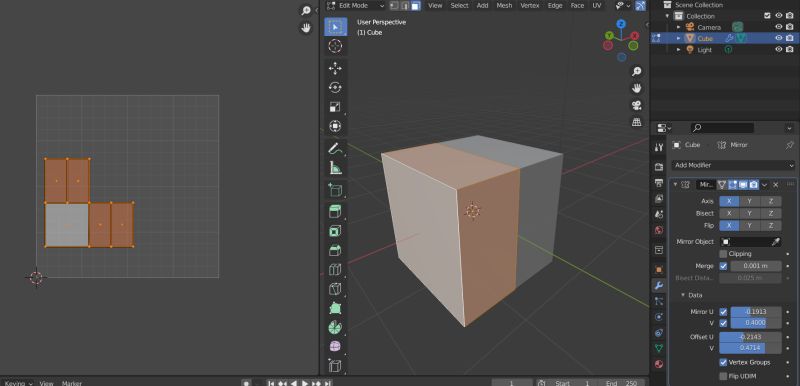The height and width of the screenshot is (386, 800).
Task: Click zoom icon in UV editor
Action: tap(306, 11)
